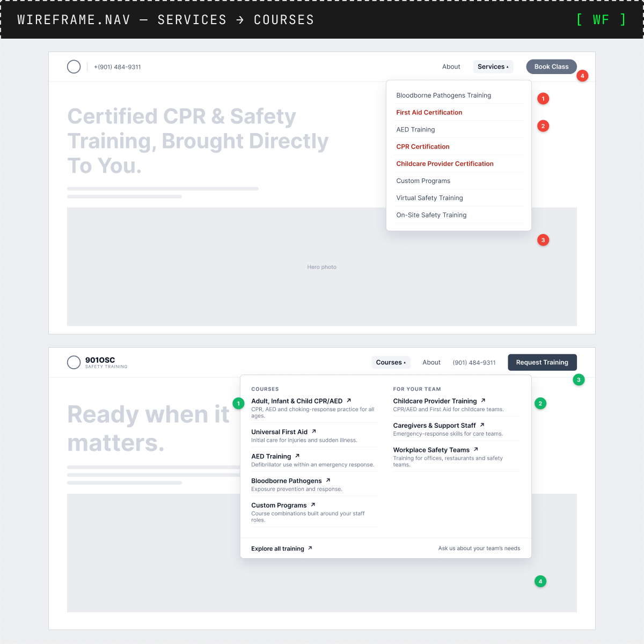
Task: Click arrow icon beside Workplace Safety Teams
Action: [x=476, y=450]
